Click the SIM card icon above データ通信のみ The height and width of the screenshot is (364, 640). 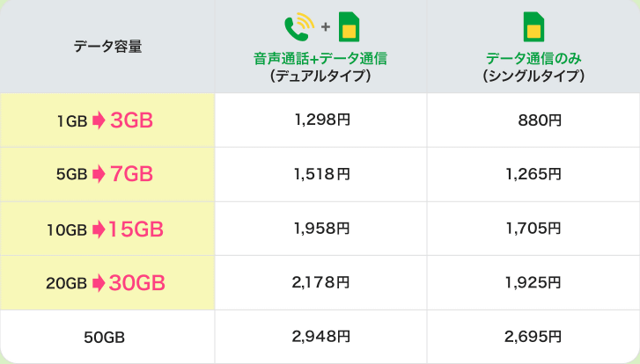coord(533,26)
